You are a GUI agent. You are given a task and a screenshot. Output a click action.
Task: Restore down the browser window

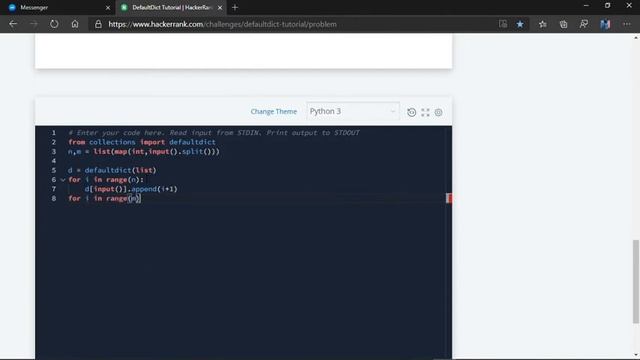point(607,6)
